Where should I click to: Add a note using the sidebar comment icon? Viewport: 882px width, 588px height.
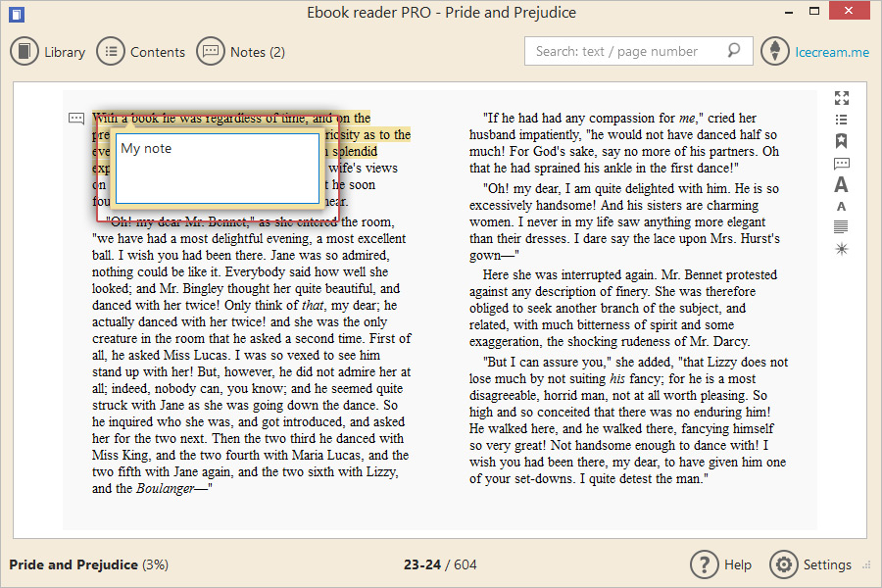click(842, 164)
